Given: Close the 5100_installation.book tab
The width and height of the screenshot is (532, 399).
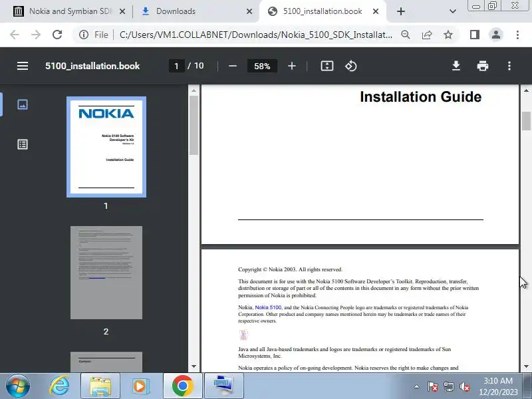Looking at the screenshot, I should tap(376, 11).
